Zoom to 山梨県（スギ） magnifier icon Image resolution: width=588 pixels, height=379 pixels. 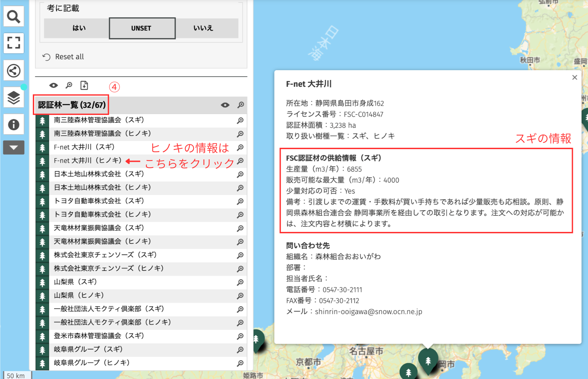[240, 282]
